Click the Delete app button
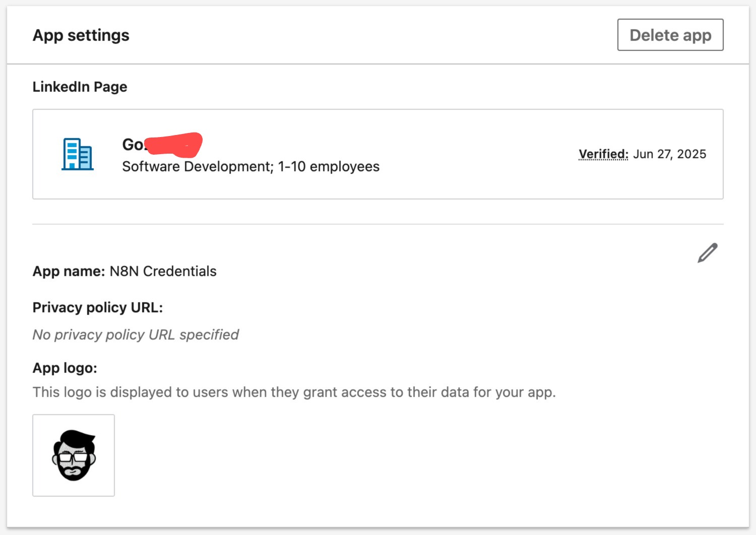This screenshot has width=756, height=535. click(670, 35)
